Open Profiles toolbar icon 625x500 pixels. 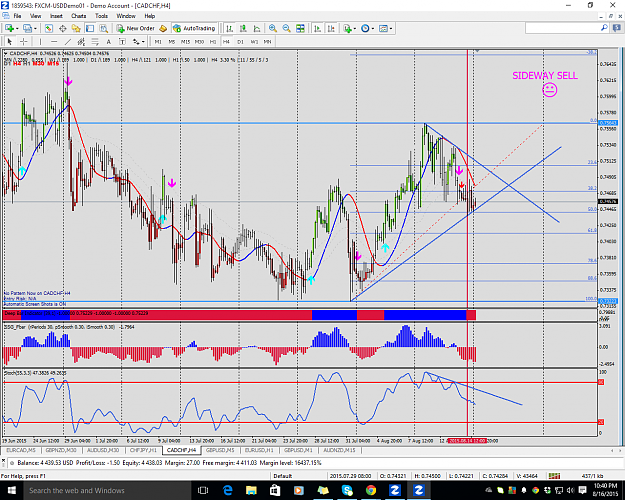coord(27,28)
